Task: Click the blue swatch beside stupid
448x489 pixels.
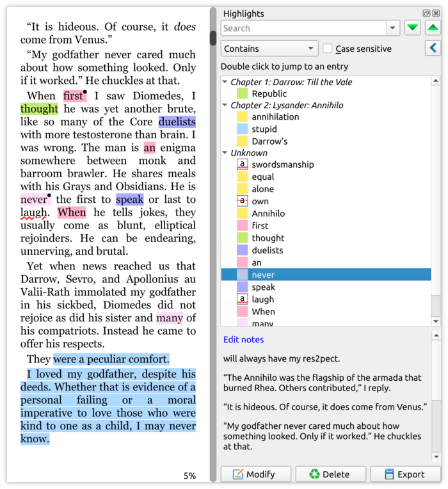Action: point(242,129)
